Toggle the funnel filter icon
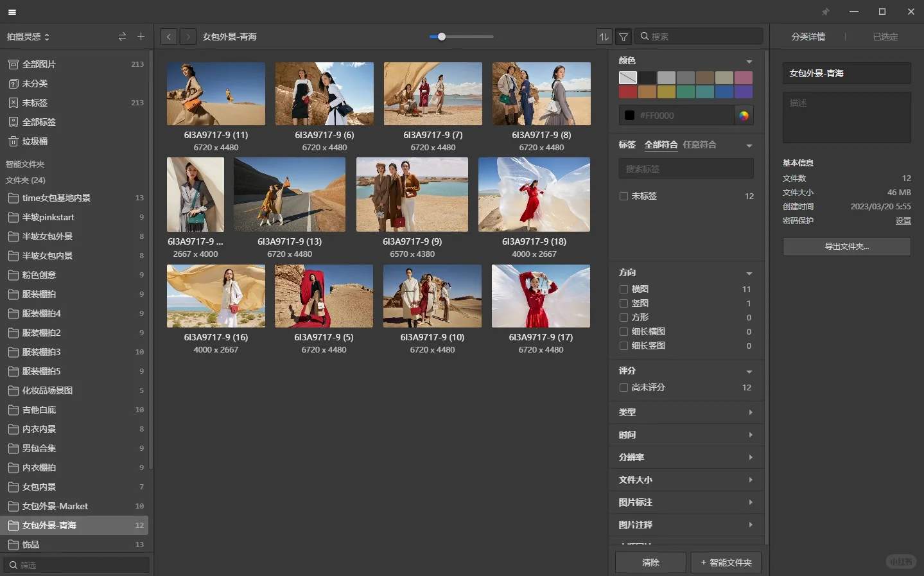Screen dimensions: 924x576 coord(623,37)
